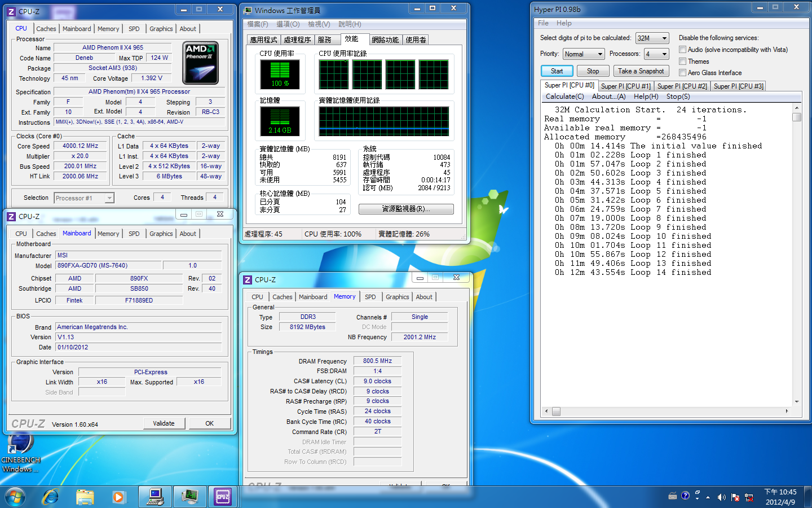Open Graphics tab in Mainboard CPU-Z window
Image resolution: width=812 pixels, height=508 pixels.
(161, 234)
